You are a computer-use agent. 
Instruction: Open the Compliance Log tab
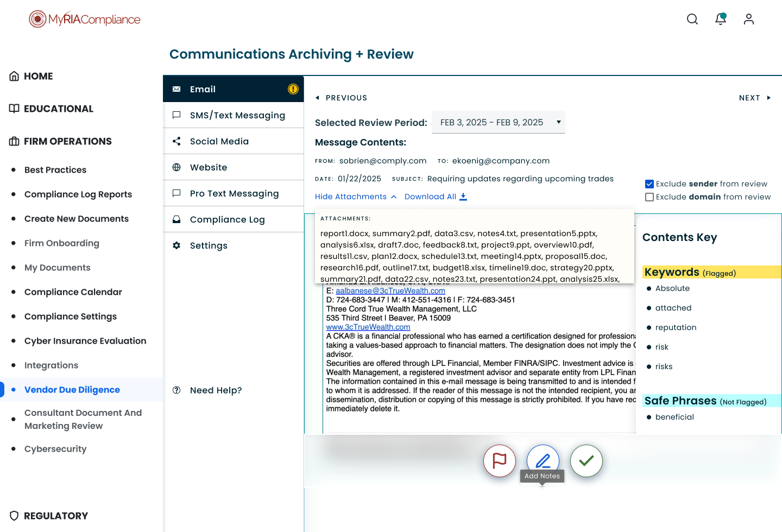(234, 219)
